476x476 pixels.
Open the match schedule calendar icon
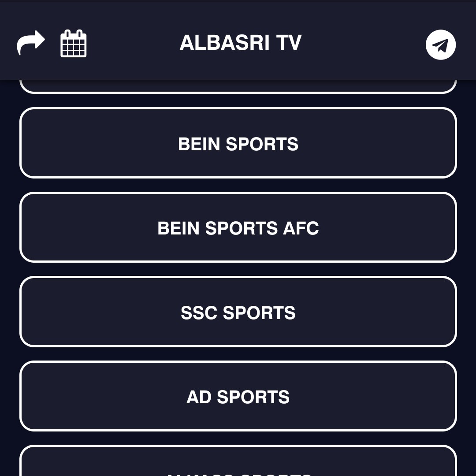pyautogui.click(x=74, y=43)
